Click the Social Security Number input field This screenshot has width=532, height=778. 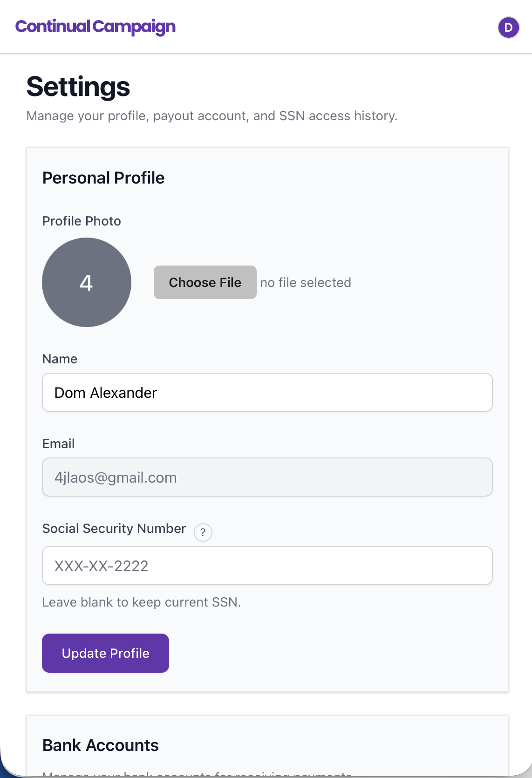267,566
